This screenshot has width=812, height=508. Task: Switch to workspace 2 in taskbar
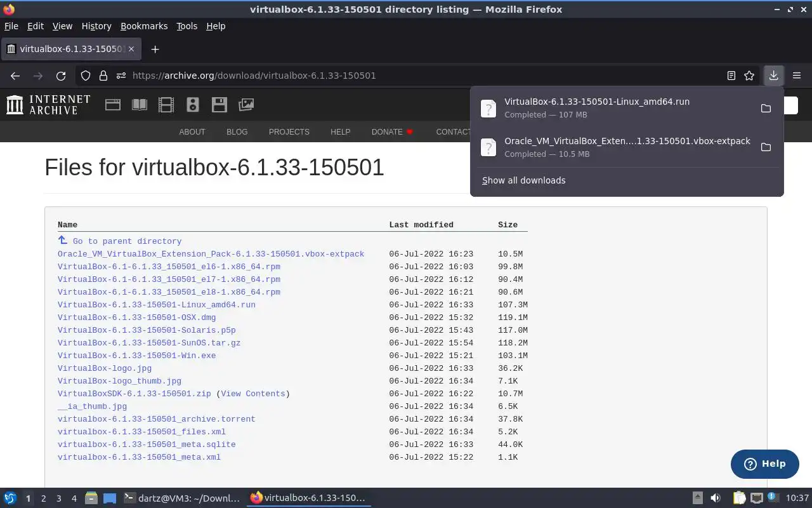coord(43,498)
